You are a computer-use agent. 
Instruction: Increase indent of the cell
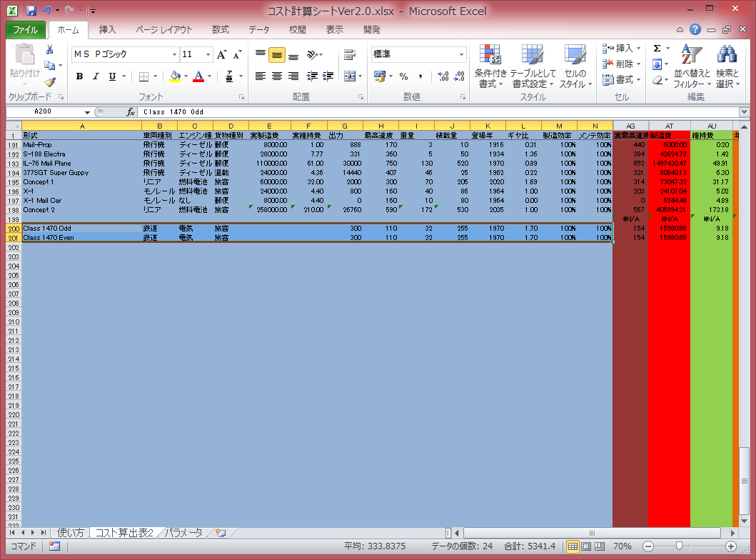[328, 76]
